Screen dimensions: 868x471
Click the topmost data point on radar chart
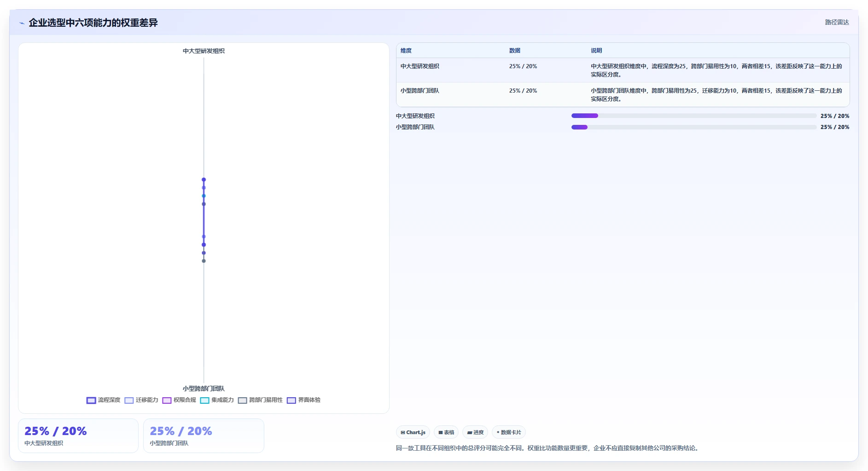[204, 180]
